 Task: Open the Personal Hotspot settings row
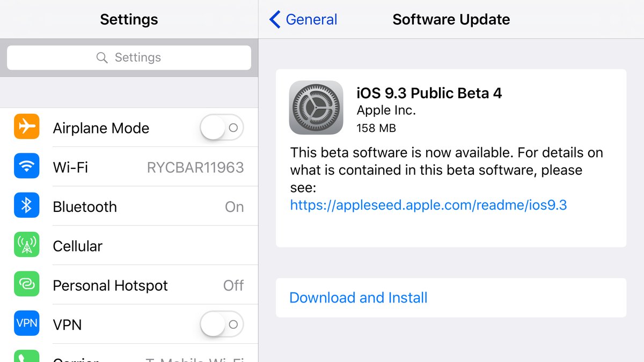129,285
